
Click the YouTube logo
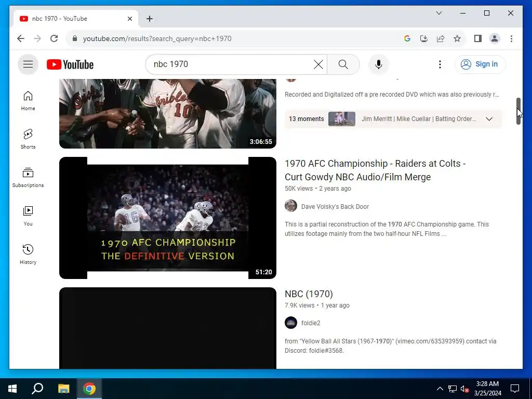point(70,64)
